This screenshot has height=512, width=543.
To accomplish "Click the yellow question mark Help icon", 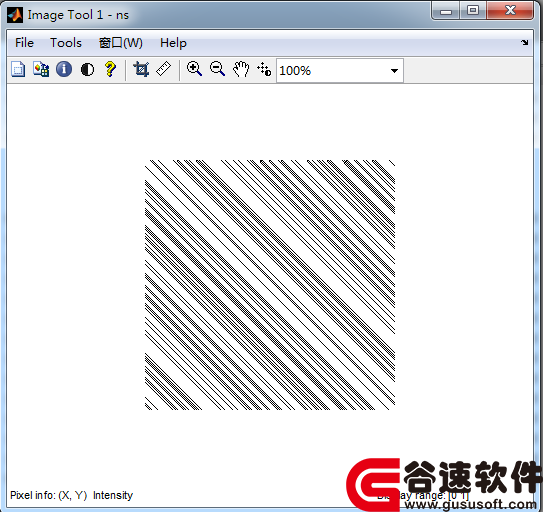I will click(110, 69).
